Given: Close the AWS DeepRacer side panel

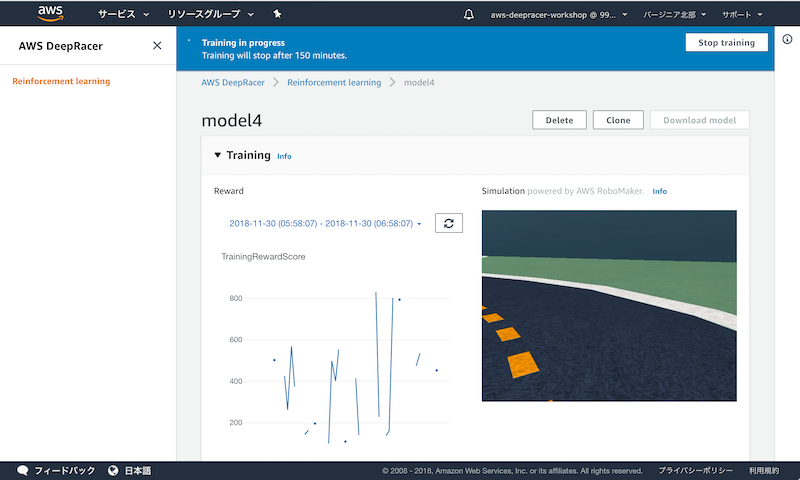Looking at the screenshot, I should click(x=157, y=45).
